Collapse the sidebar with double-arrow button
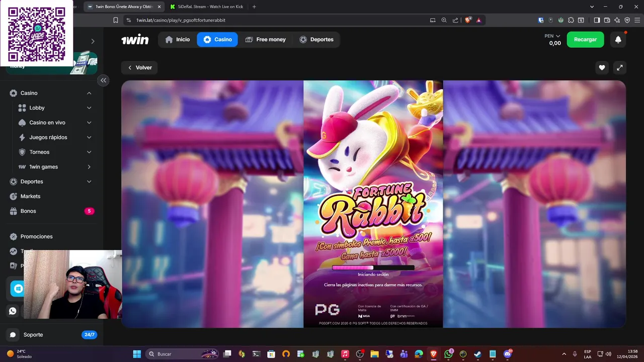The image size is (644, 362). pyautogui.click(x=103, y=80)
